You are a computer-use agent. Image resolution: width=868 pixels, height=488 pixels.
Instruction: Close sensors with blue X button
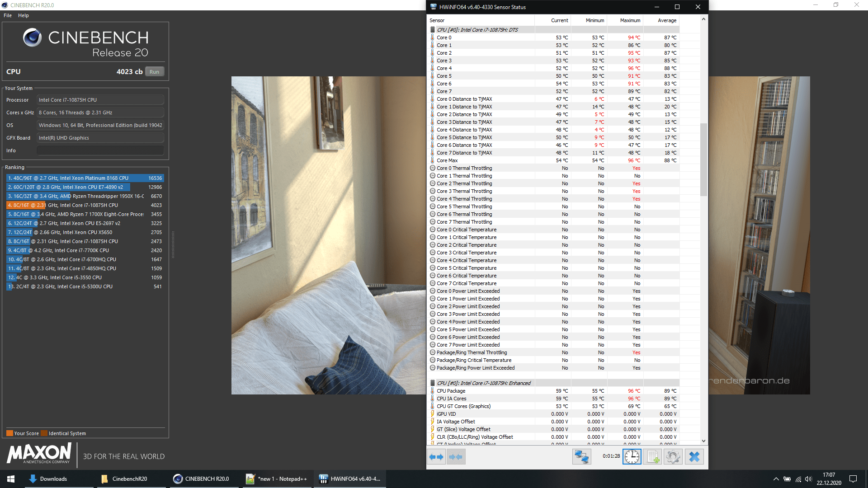(x=694, y=457)
